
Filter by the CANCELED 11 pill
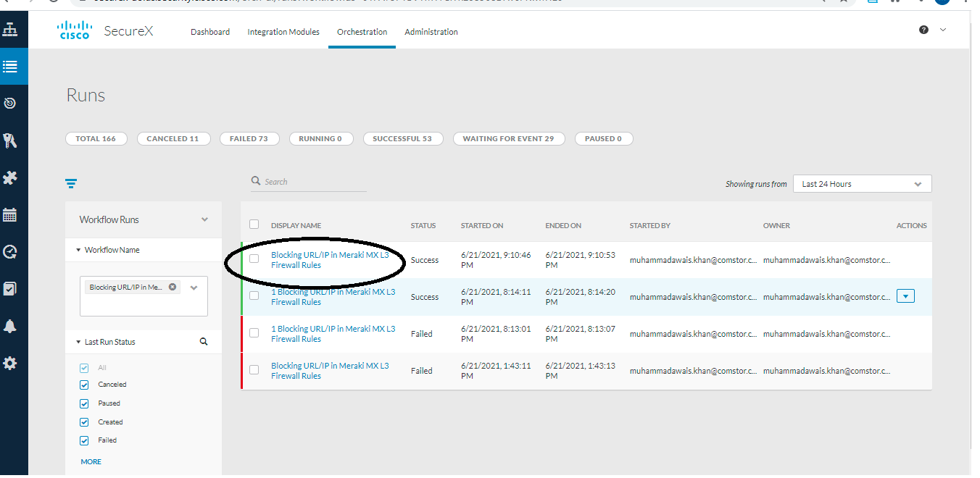(x=173, y=138)
